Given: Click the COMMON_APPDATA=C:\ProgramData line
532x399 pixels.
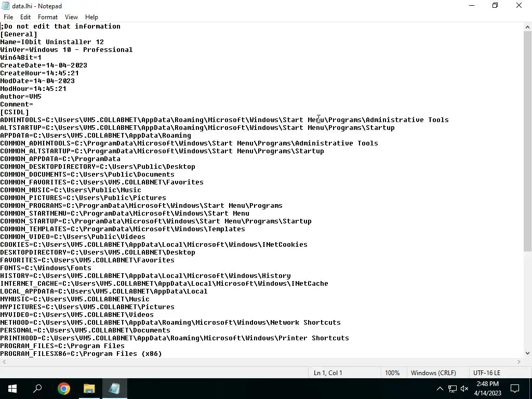Looking at the screenshot, I should click(60, 159).
